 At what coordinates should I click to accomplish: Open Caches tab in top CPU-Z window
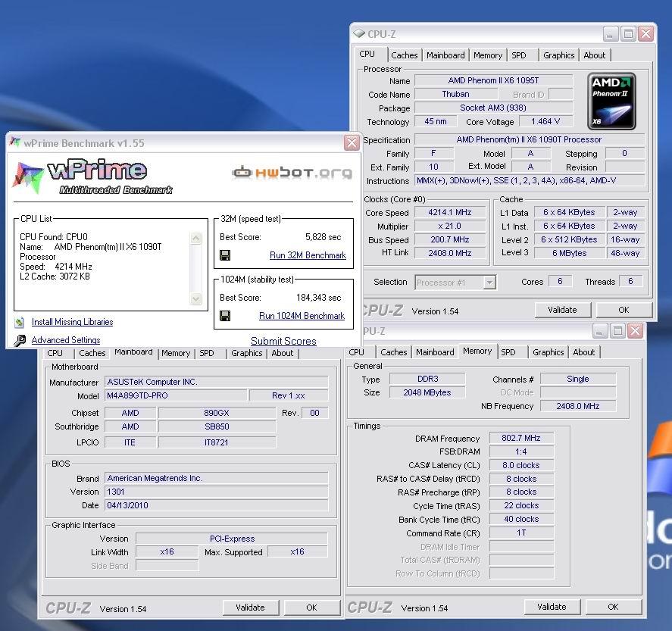(x=404, y=55)
